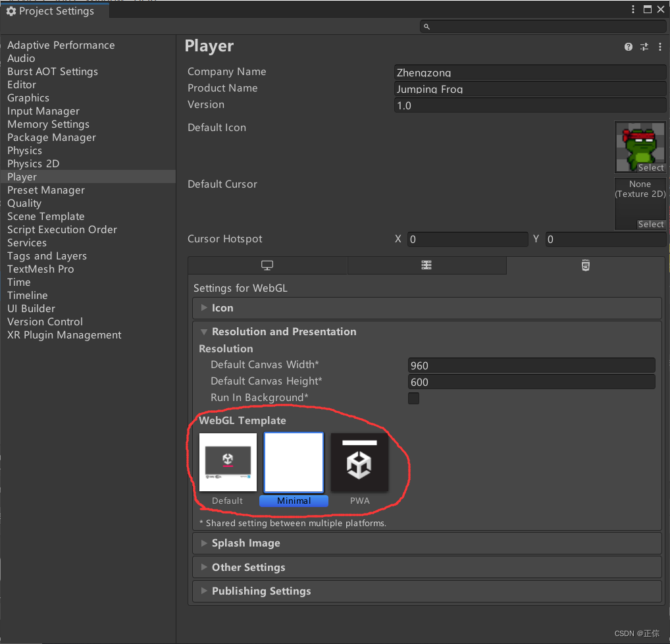Expand the Publishing Settings section

[x=261, y=591]
